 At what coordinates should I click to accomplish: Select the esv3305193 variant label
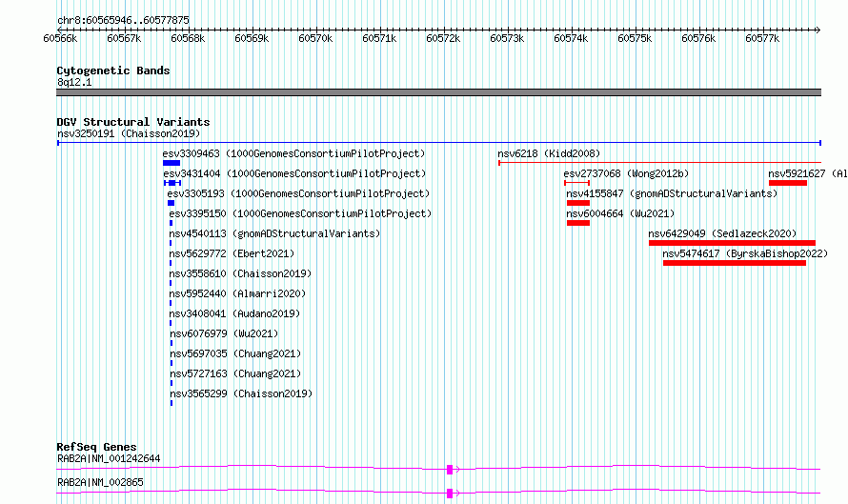(x=298, y=193)
